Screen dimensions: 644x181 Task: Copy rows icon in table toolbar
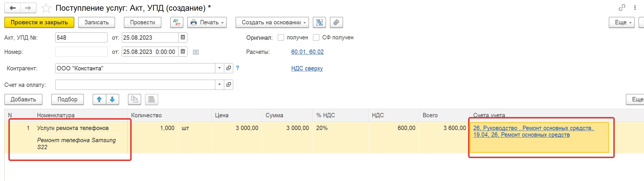134,99
